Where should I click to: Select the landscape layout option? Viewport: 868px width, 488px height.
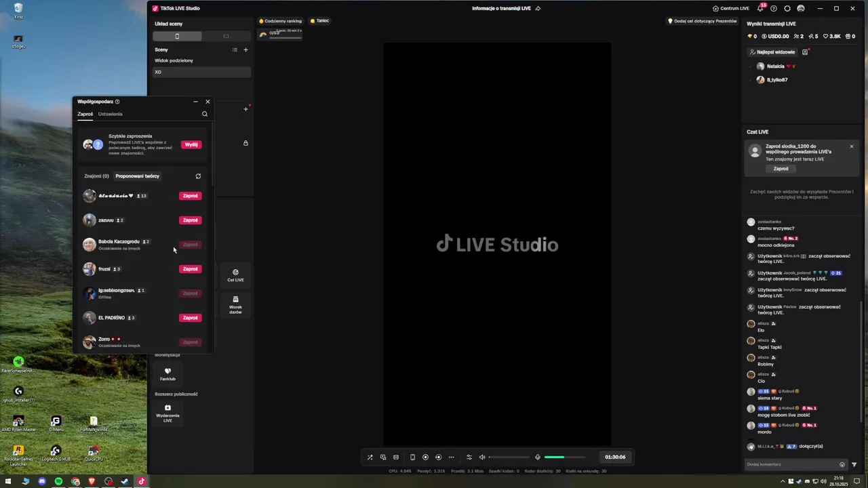click(x=226, y=36)
